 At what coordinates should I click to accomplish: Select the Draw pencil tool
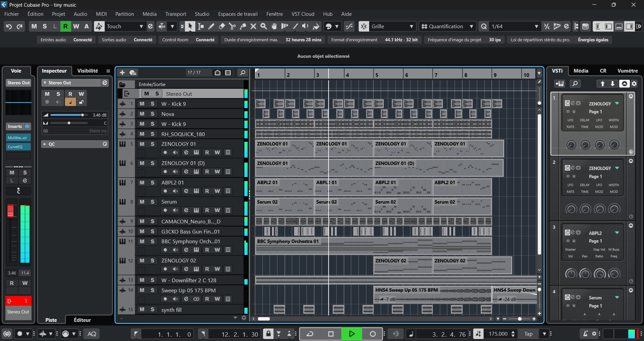pos(211,27)
